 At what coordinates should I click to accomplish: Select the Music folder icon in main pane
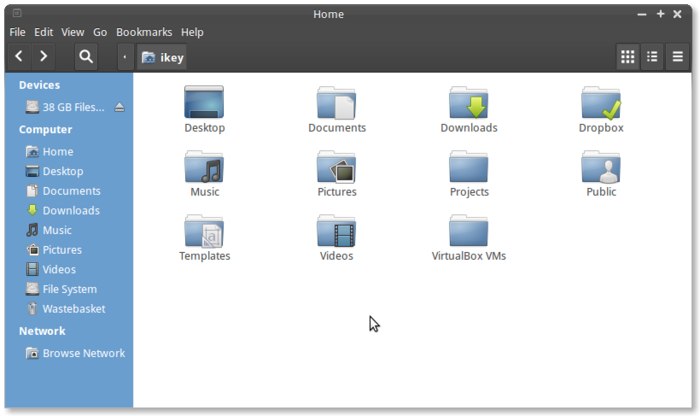[204, 166]
